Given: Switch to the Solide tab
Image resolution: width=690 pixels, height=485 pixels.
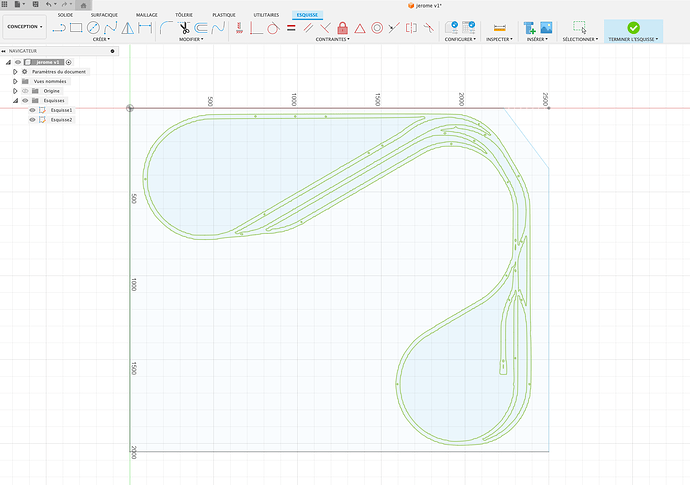Looking at the screenshot, I should pos(65,16).
